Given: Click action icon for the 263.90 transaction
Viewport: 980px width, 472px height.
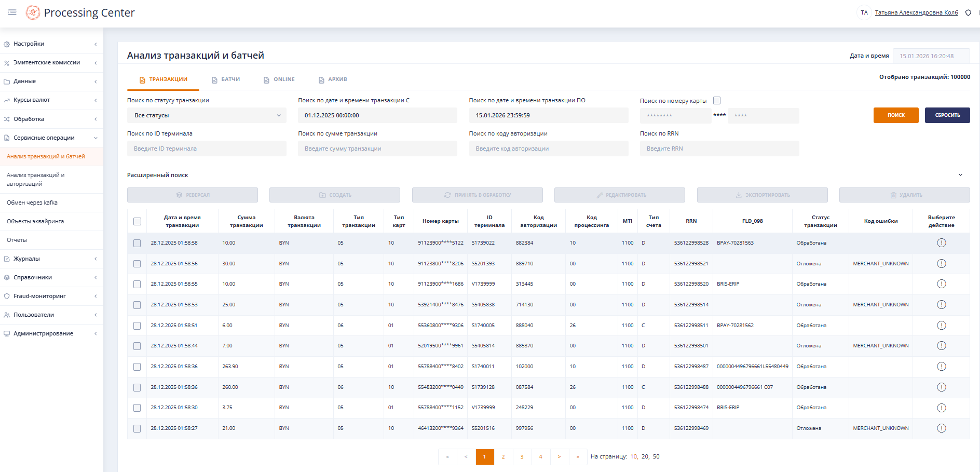Looking at the screenshot, I should 941,367.
